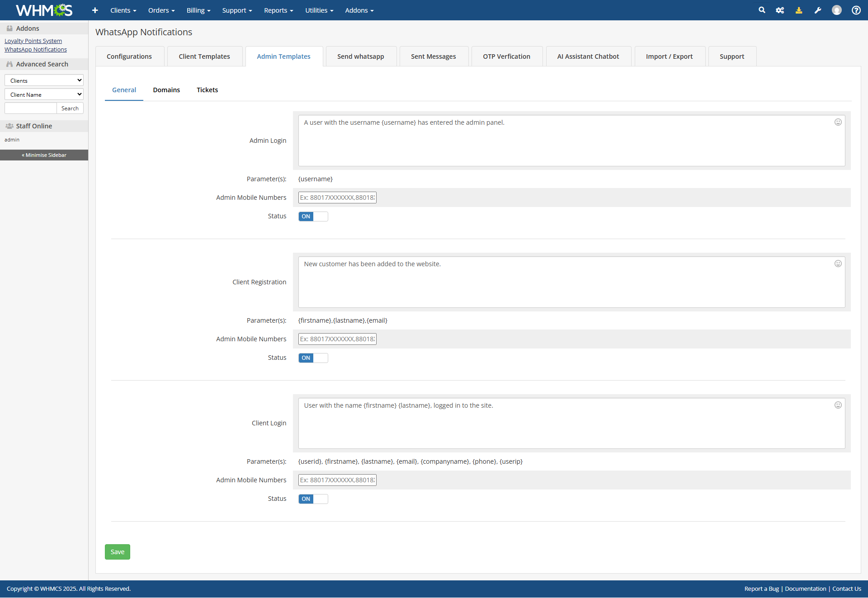This screenshot has width=868, height=598.
Task: Open emoji picker in Admin Login message
Action: click(838, 122)
